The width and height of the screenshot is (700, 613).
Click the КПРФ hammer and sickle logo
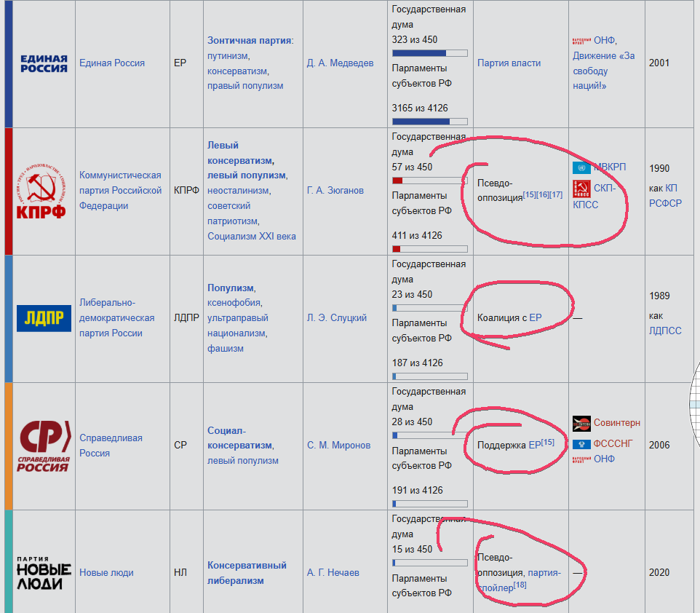tap(41, 191)
